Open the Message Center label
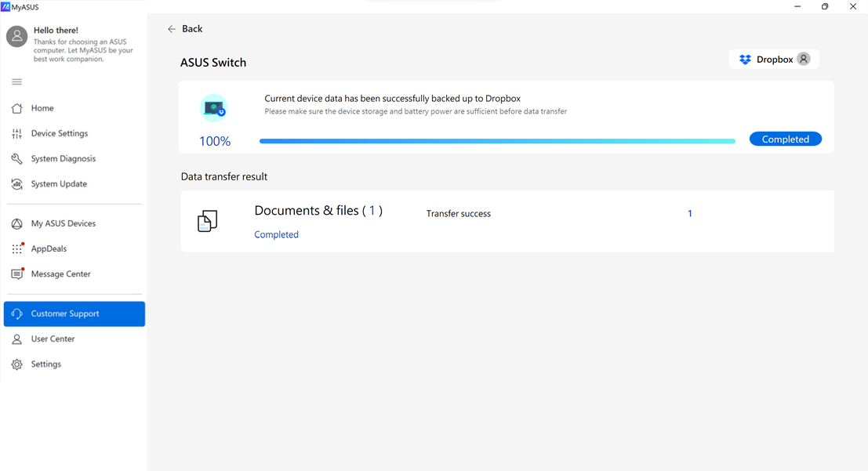Screen dimensions: 868x471 pyautogui.click(x=61, y=274)
